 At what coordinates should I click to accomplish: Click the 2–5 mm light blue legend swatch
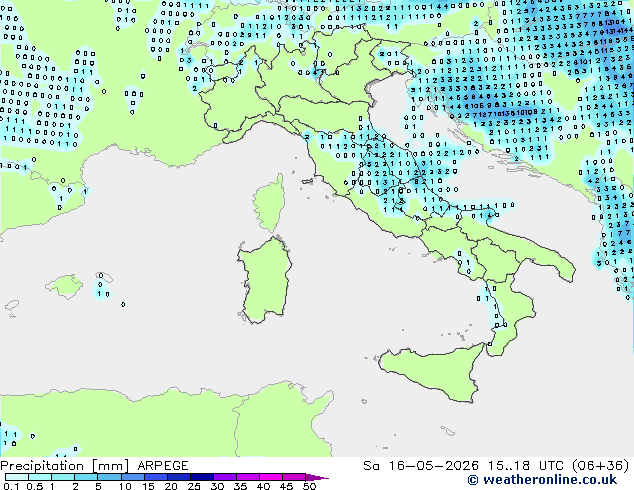click(x=86, y=477)
